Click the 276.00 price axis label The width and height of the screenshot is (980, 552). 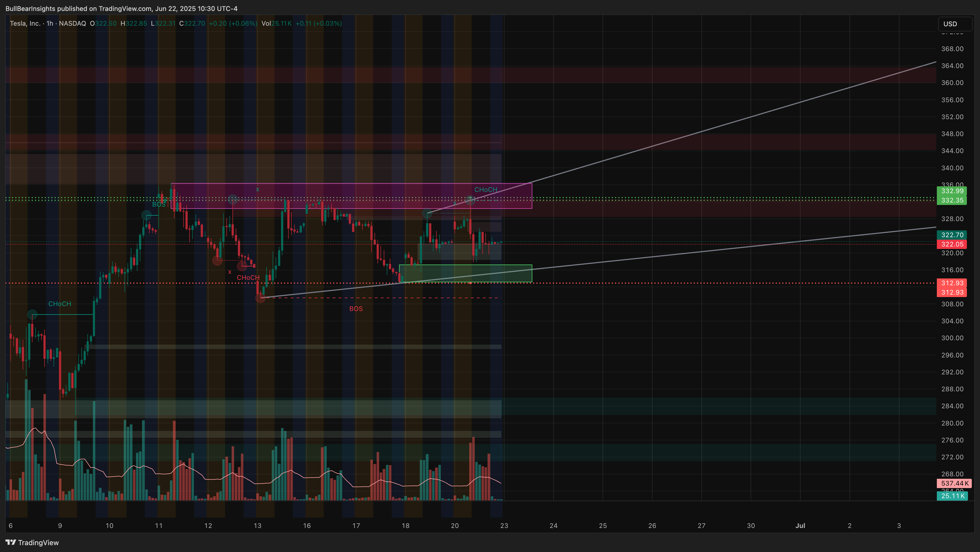[953, 440]
